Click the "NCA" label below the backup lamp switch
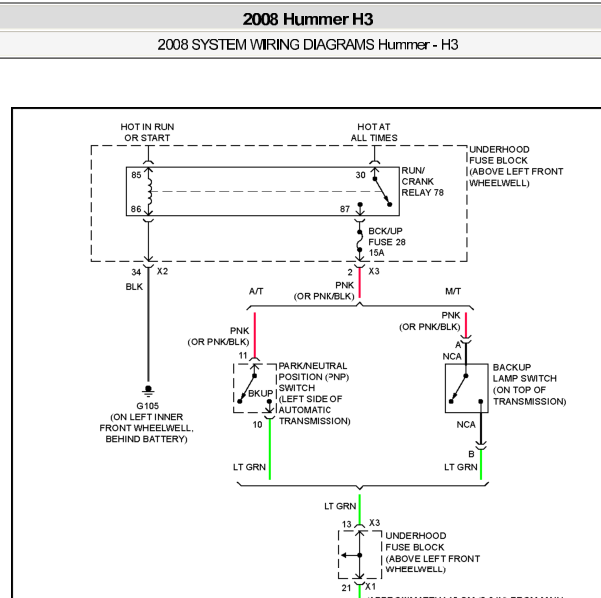601x598 pixels. [466, 425]
